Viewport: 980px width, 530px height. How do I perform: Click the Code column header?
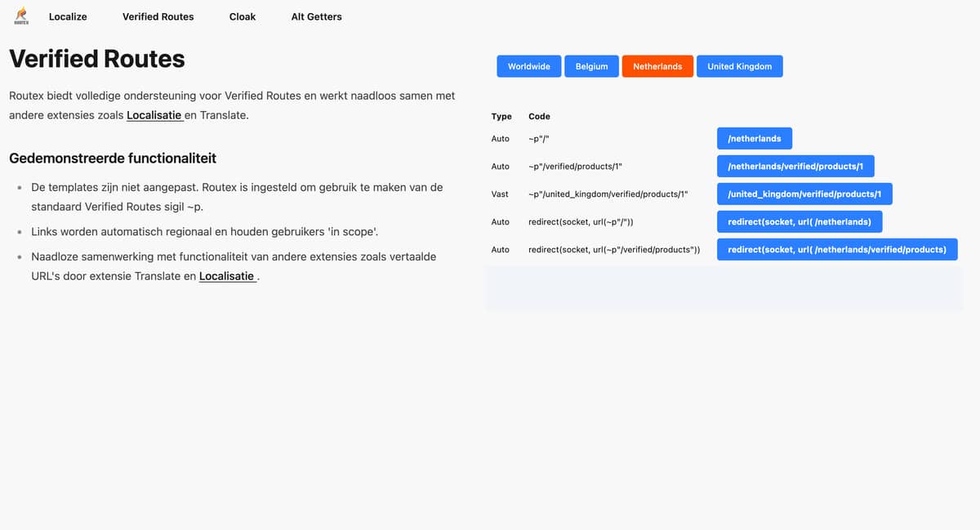[x=539, y=117]
